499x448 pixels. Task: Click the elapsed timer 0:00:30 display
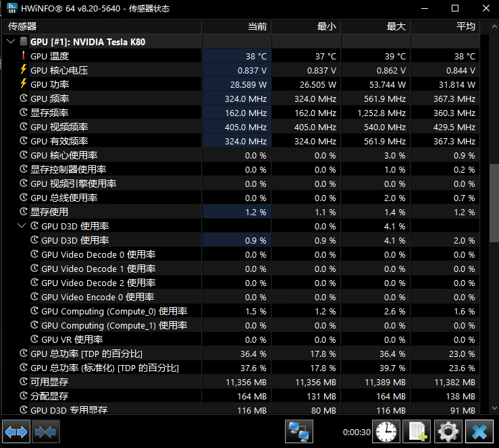tap(357, 432)
